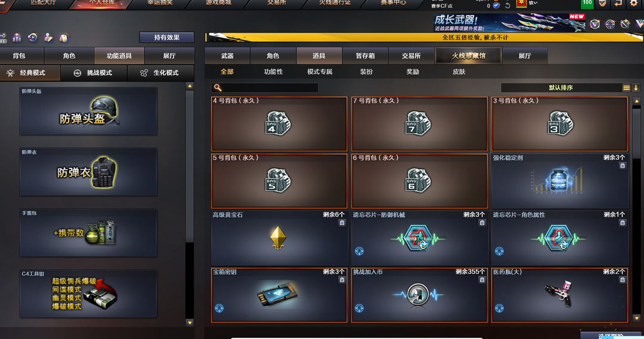Click the yellow sort direction arrow
This screenshot has width=644, height=339.
[636, 88]
